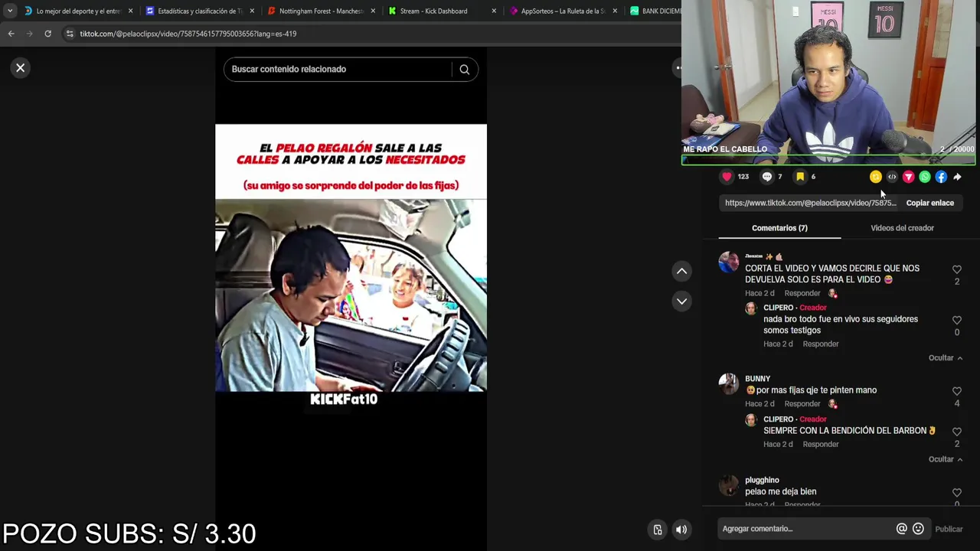Go forward with the browser forward arrow
The width and height of the screenshot is (980, 551).
point(29,34)
